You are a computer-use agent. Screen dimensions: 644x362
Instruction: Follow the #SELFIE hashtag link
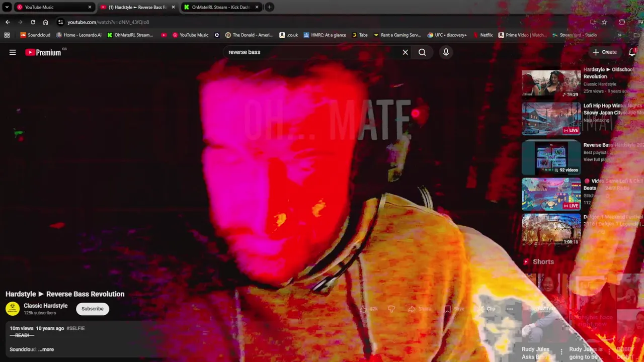[x=75, y=328]
